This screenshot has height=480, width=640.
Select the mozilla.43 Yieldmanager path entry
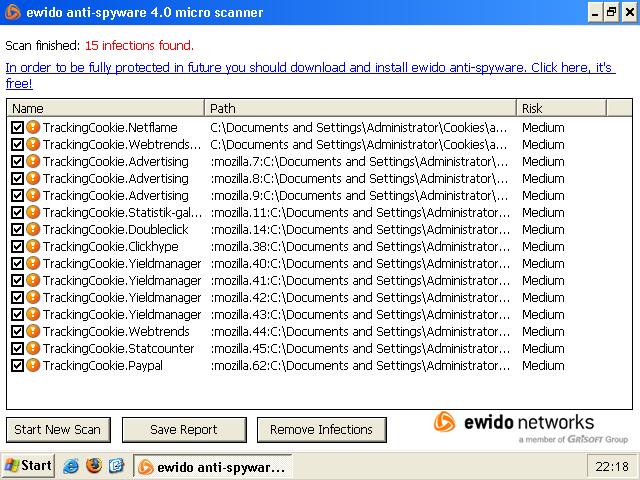pos(360,315)
